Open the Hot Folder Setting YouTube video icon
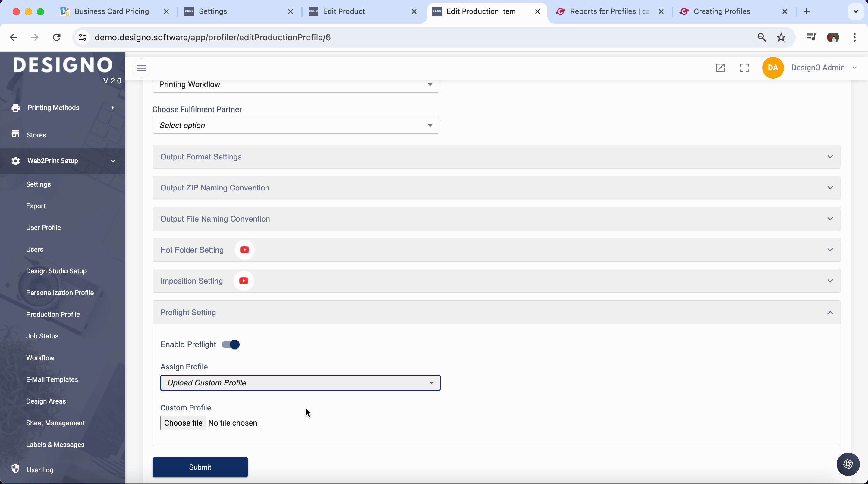This screenshot has height=484, width=868. coord(244,250)
